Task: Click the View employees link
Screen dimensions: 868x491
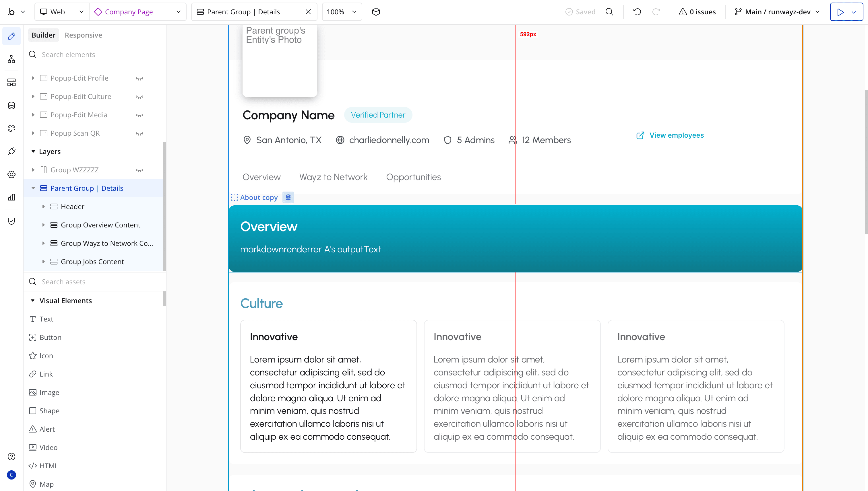Action: (676, 135)
